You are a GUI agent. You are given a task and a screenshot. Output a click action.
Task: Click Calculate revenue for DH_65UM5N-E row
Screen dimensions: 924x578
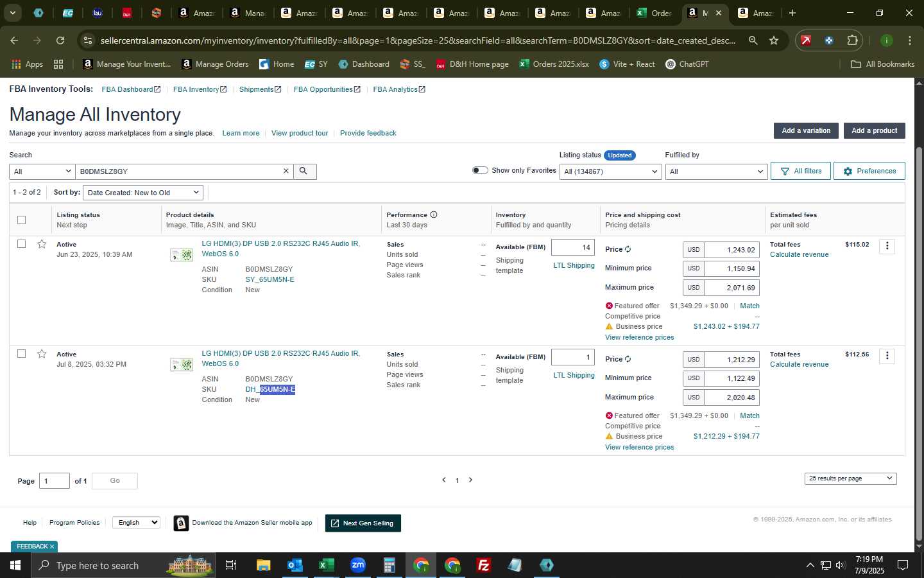coord(799,364)
